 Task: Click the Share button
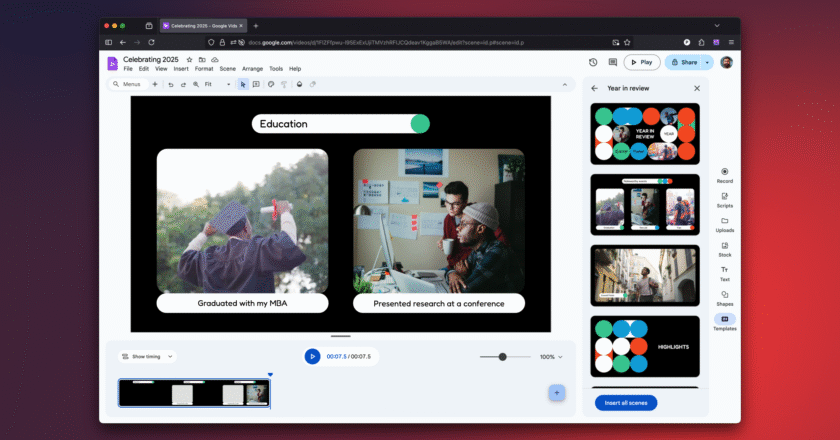[x=683, y=62]
